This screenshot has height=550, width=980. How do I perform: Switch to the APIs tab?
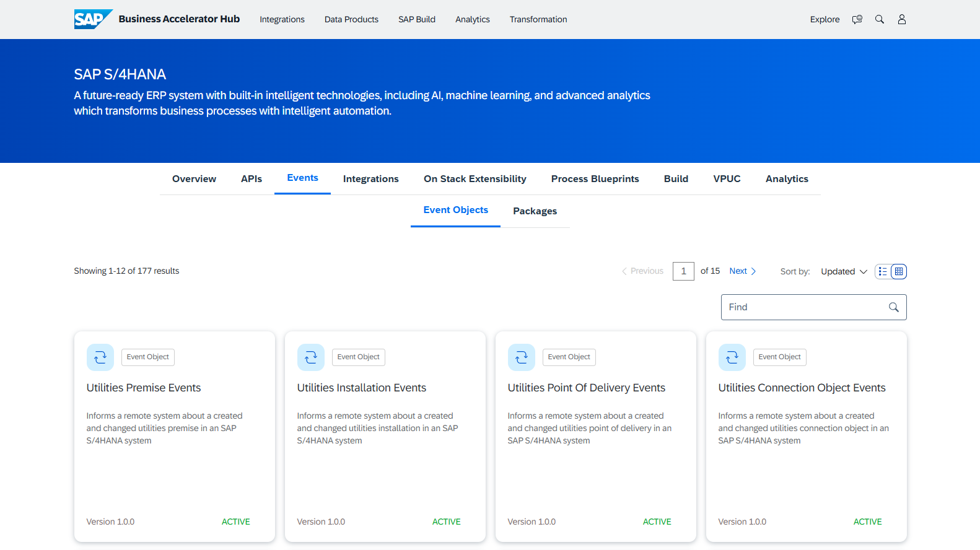pyautogui.click(x=252, y=179)
